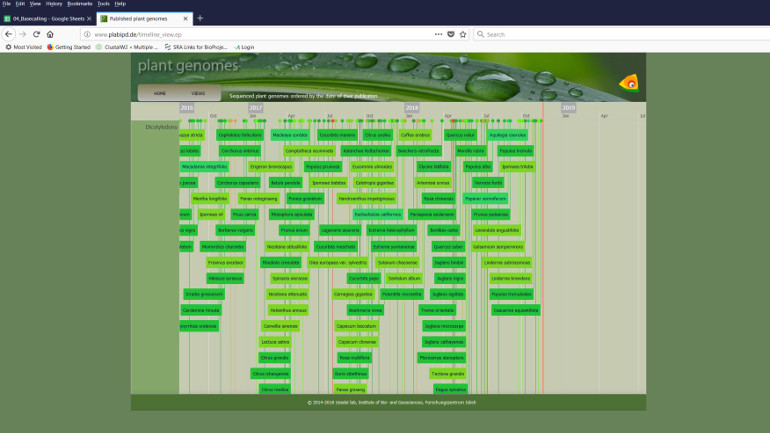Open ClustalW2 Multiple bookmark
The width and height of the screenshot is (770, 433).
tap(127, 47)
